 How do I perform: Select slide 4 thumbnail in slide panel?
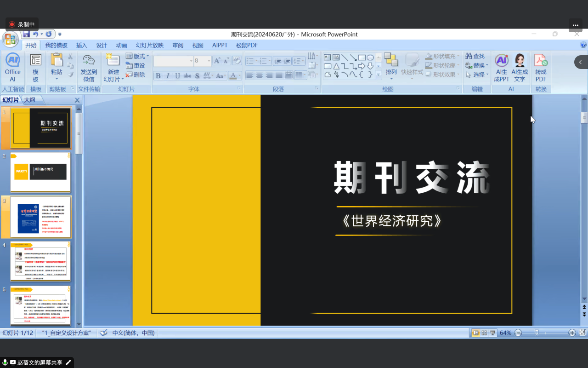pos(40,261)
